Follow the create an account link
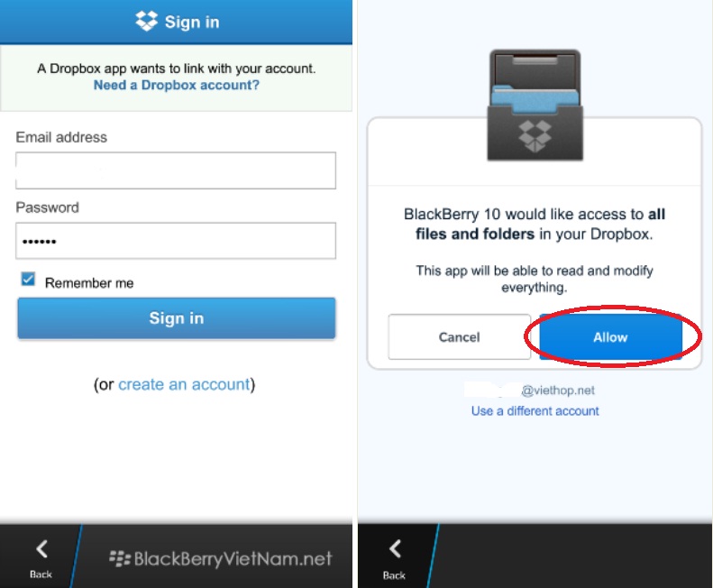Image resolution: width=713 pixels, height=588 pixels. pyautogui.click(x=184, y=384)
